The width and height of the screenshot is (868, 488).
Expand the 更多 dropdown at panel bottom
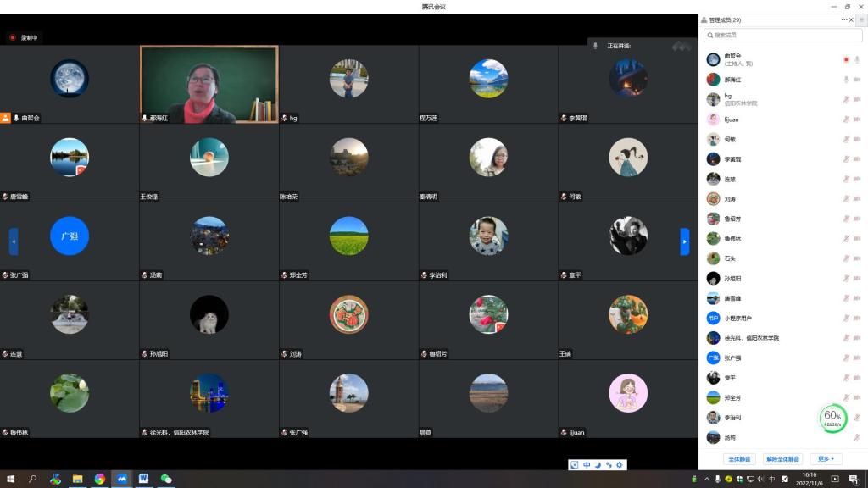[826, 459]
